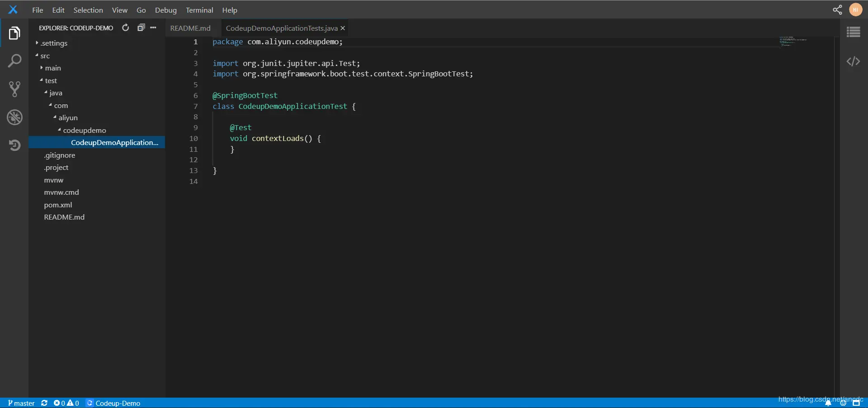The image size is (868, 408).
Task: Open the Search panel
Action: (15, 60)
